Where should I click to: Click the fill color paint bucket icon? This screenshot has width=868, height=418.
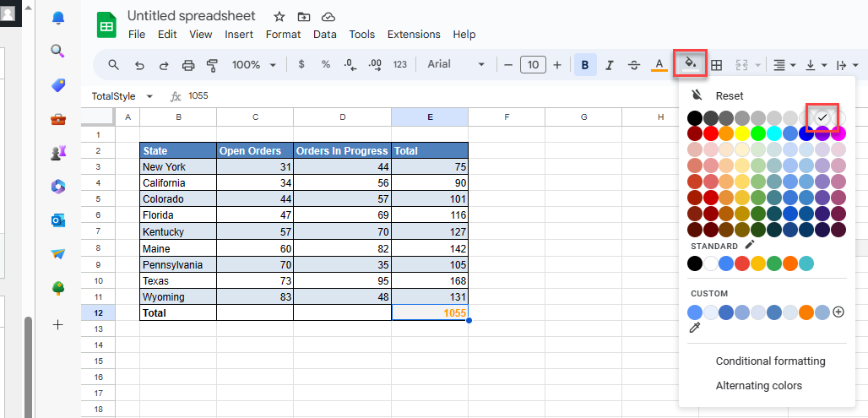[690, 64]
